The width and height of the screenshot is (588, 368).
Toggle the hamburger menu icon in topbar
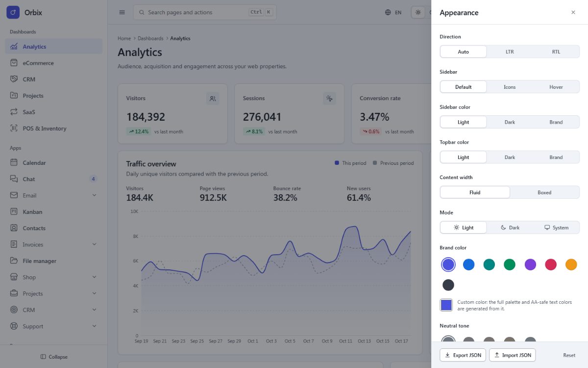coord(122,12)
